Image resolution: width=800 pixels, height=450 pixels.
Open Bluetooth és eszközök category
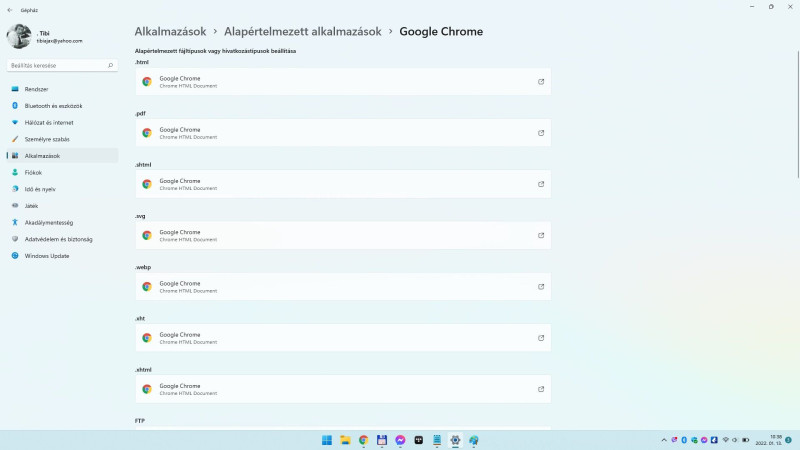[62, 106]
